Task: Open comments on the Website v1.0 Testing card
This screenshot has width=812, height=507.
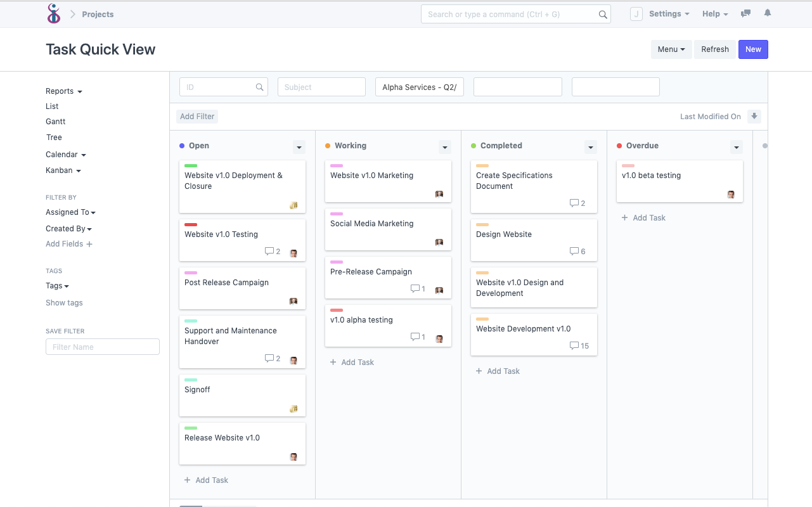Action: click(x=272, y=251)
